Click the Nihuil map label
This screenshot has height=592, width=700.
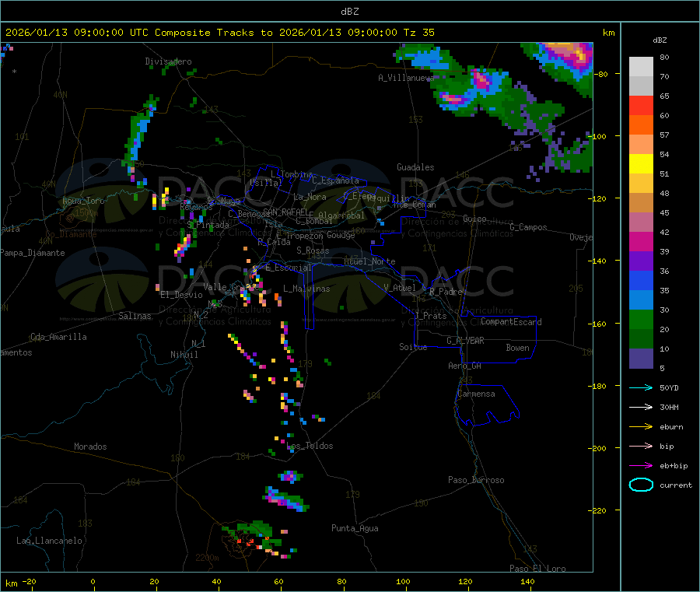coord(184,355)
